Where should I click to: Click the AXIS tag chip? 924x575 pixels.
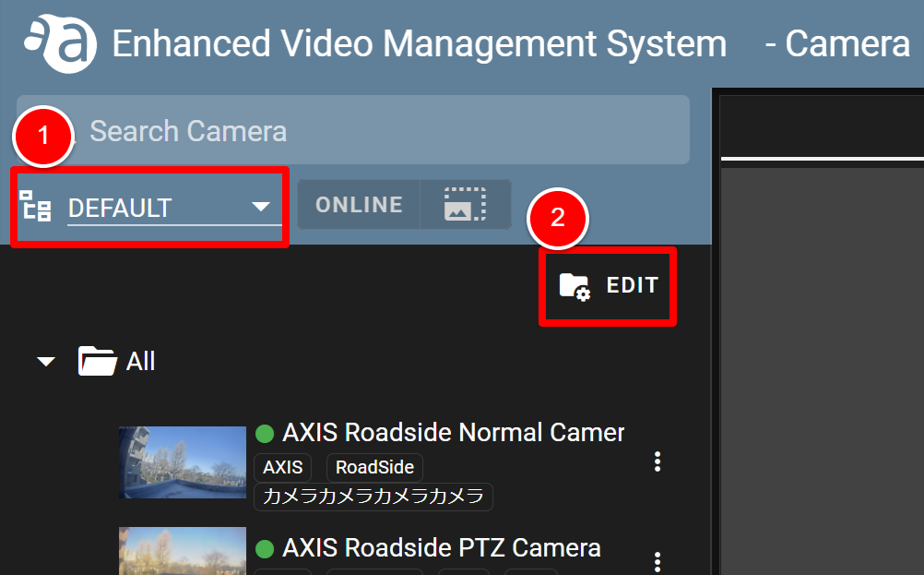point(283,467)
